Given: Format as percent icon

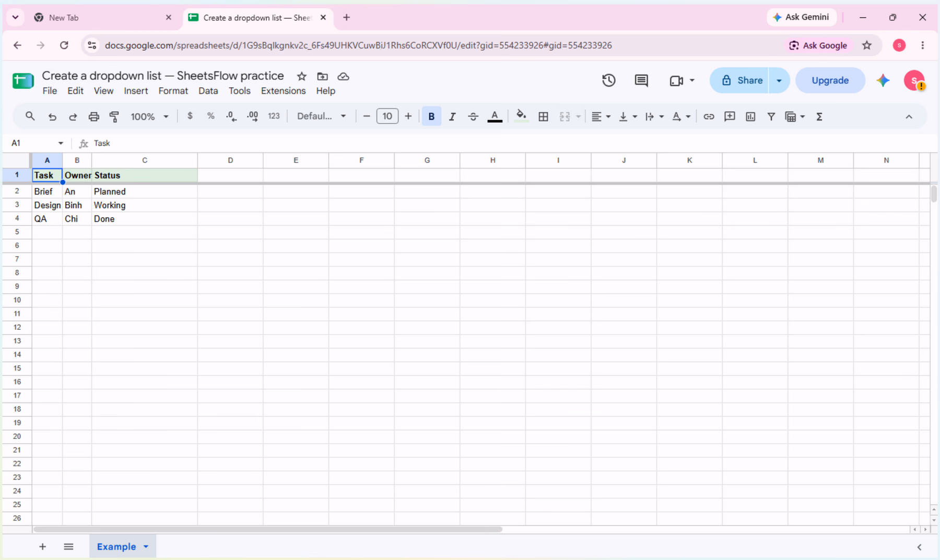Looking at the screenshot, I should [x=211, y=116].
